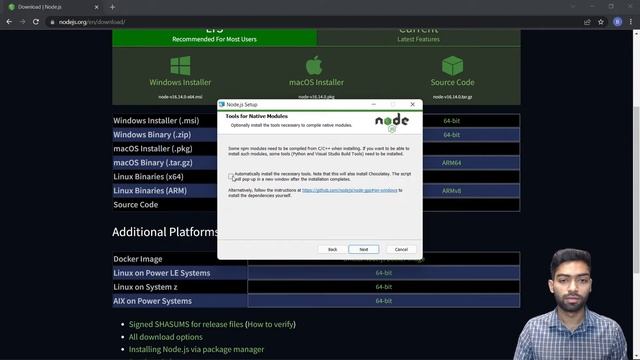The image size is (640, 360).
Task: Open the How to verify link
Action: [270, 324]
